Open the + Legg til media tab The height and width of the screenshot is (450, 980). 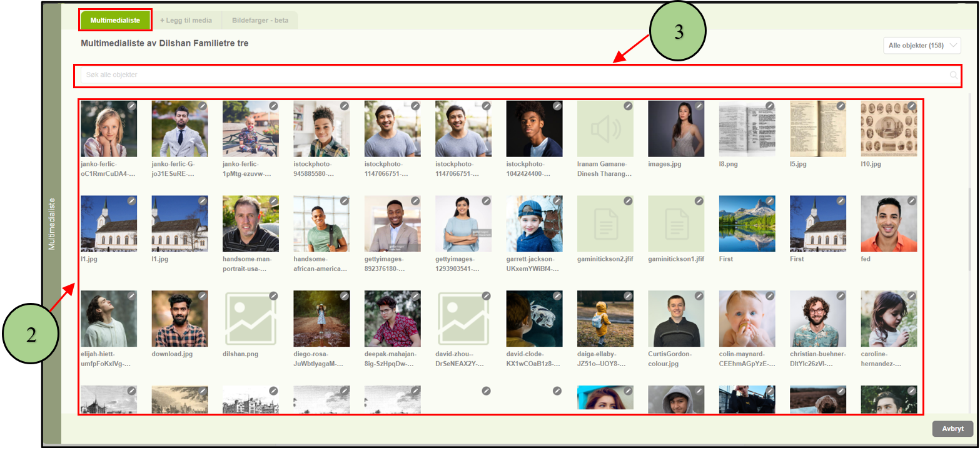tap(186, 20)
